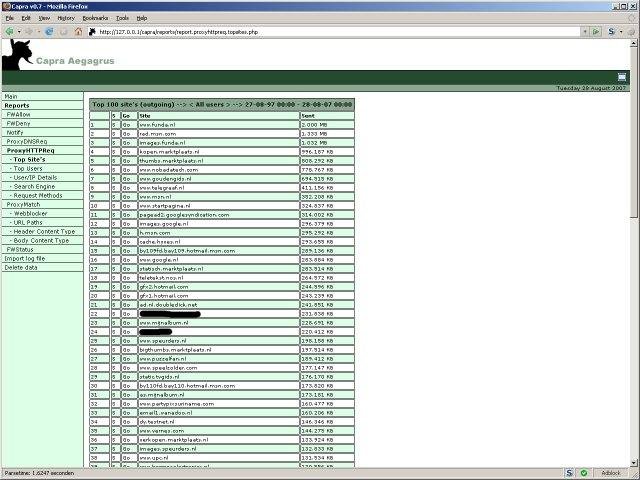Image resolution: width=640 pixels, height=480 pixels.
Task: Open Body Content Type sub-report
Action: point(42,240)
